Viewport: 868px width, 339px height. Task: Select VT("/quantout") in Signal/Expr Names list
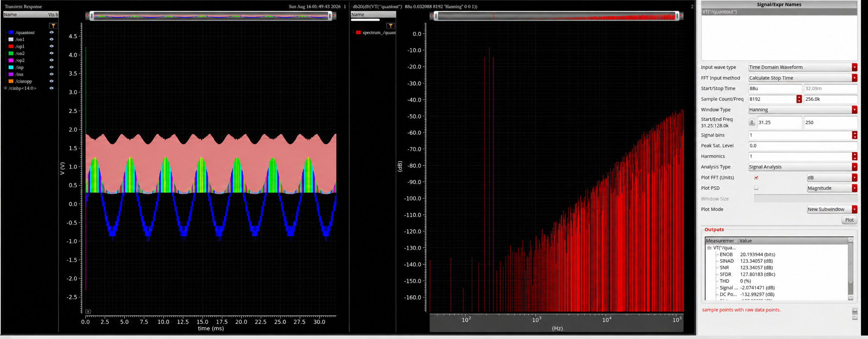pos(779,12)
